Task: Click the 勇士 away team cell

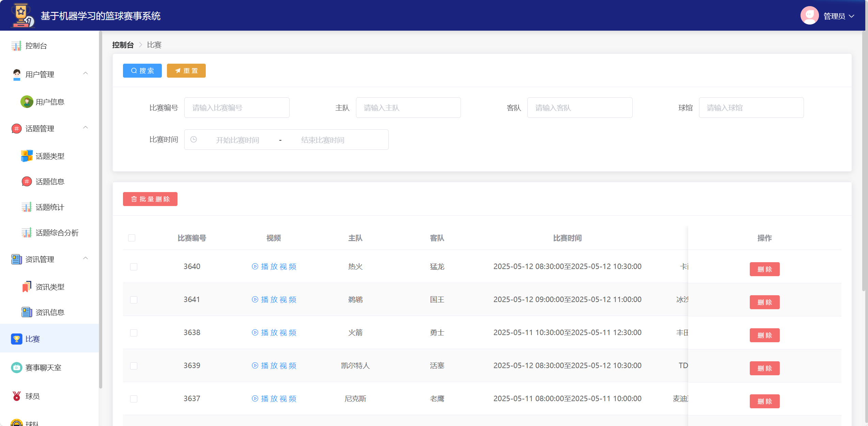Action: point(437,332)
